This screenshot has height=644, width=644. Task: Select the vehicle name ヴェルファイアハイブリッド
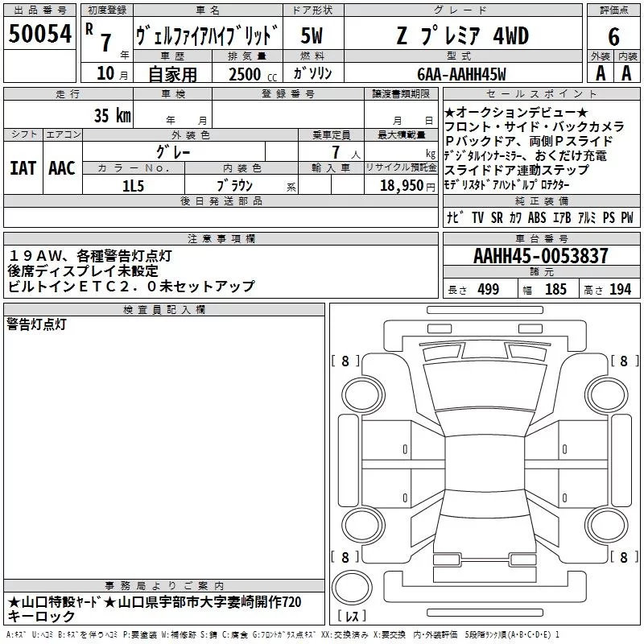208,35
